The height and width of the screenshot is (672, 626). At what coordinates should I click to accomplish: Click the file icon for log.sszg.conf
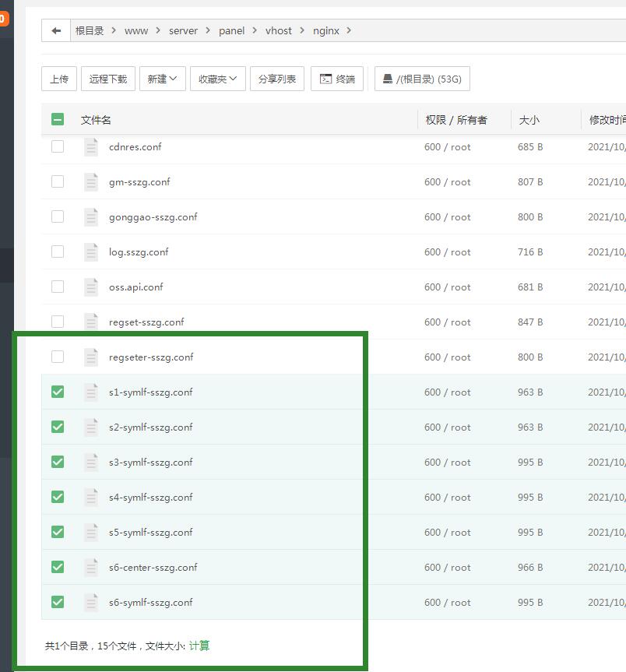(91, 252)
